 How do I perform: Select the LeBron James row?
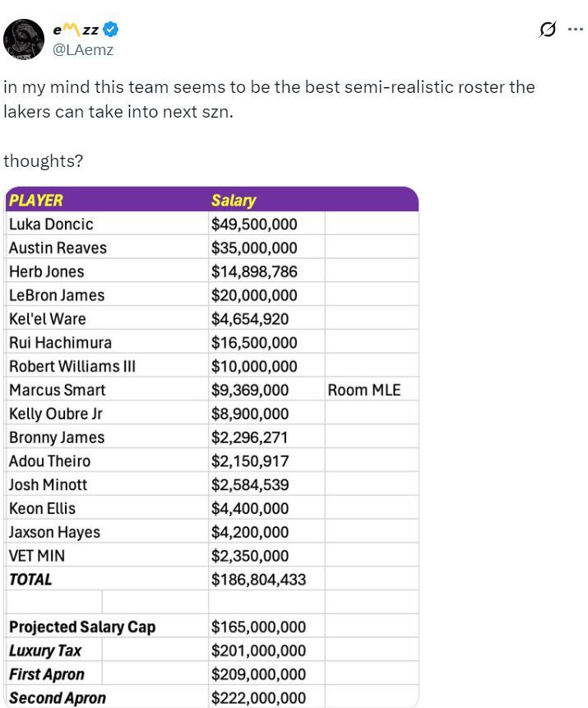pos(212,295)
